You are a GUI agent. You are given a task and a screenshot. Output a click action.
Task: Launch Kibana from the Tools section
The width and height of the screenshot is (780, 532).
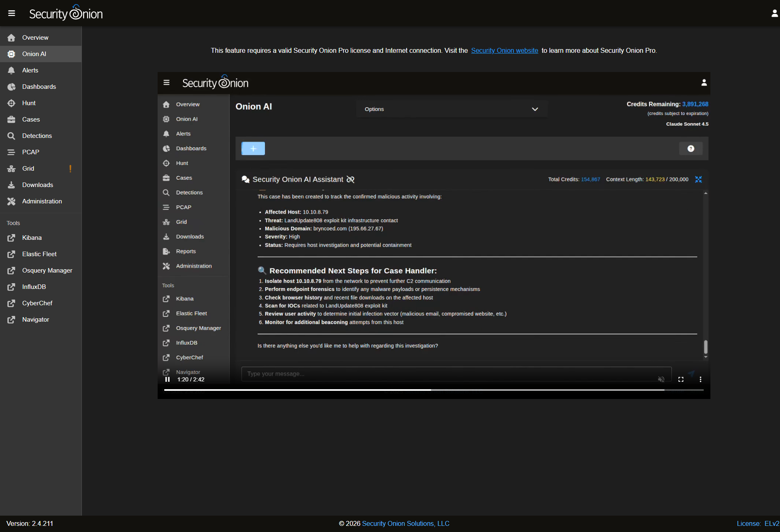coord(41,238)
